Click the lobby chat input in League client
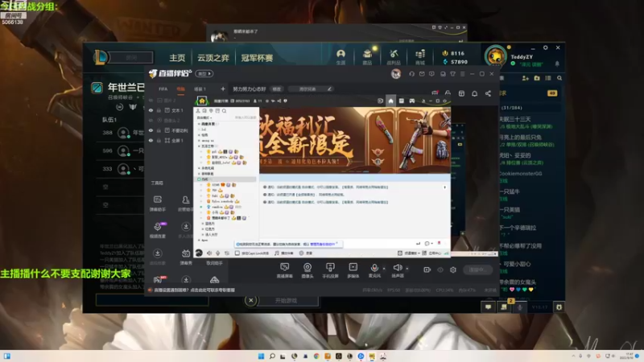644x362 pixels. pos(152,300)
